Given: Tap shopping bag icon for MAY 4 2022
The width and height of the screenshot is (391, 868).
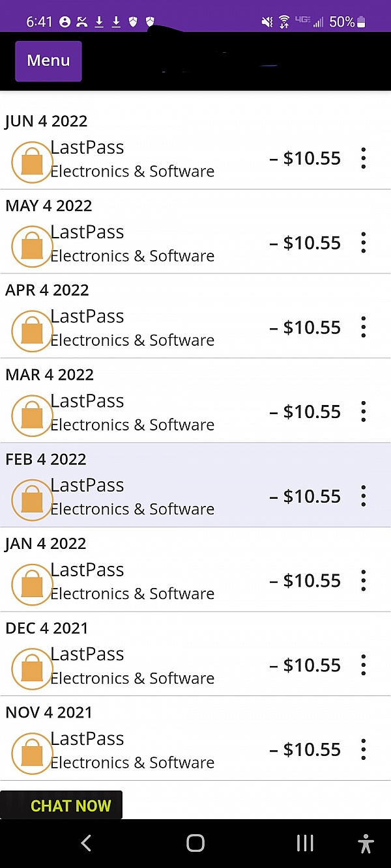Looking at the screenshot, I should tap(32, 246).
